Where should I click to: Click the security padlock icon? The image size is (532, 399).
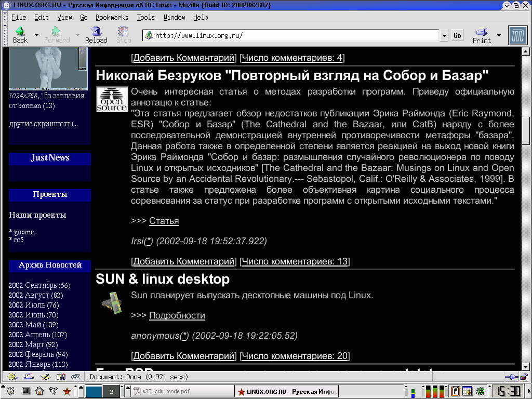coord(524,377)
